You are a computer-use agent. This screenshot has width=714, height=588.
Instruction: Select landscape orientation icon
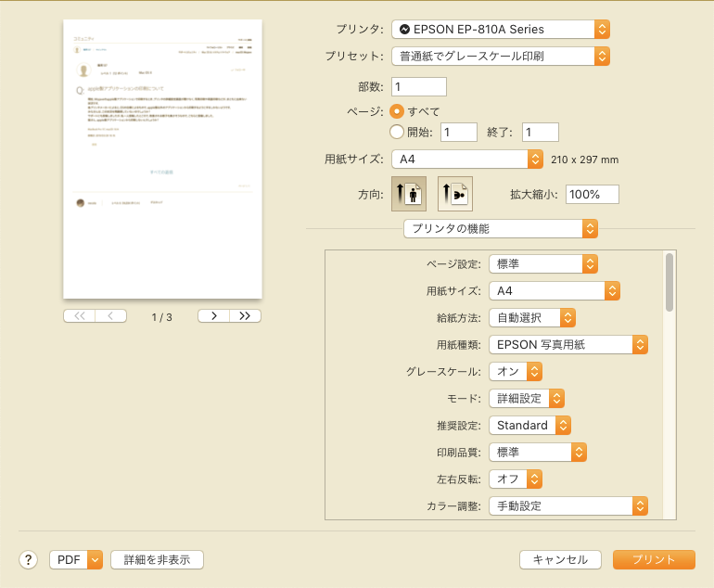click(454, 194)
